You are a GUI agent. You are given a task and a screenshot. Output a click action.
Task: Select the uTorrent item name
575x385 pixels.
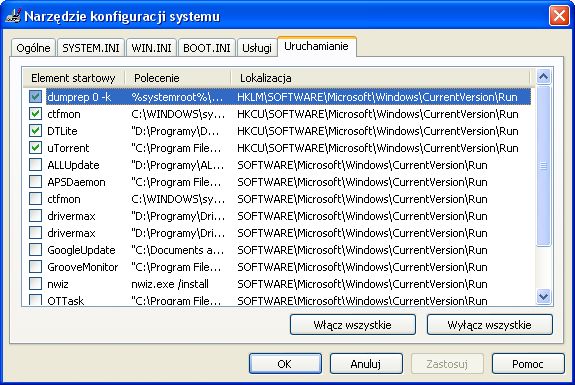68,148
